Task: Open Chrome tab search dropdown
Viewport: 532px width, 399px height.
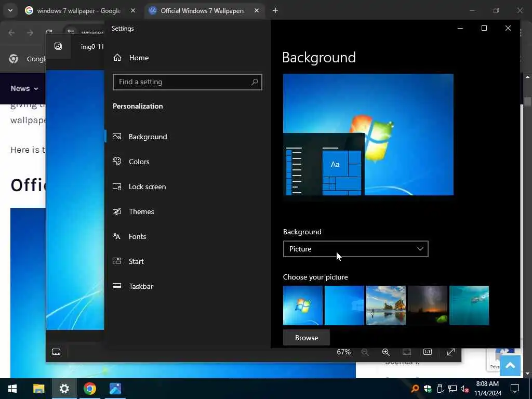Action: click(10, 10)
